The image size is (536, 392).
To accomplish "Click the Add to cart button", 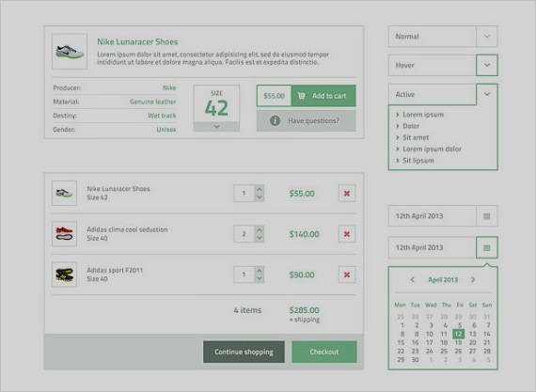I will point(323,96).
